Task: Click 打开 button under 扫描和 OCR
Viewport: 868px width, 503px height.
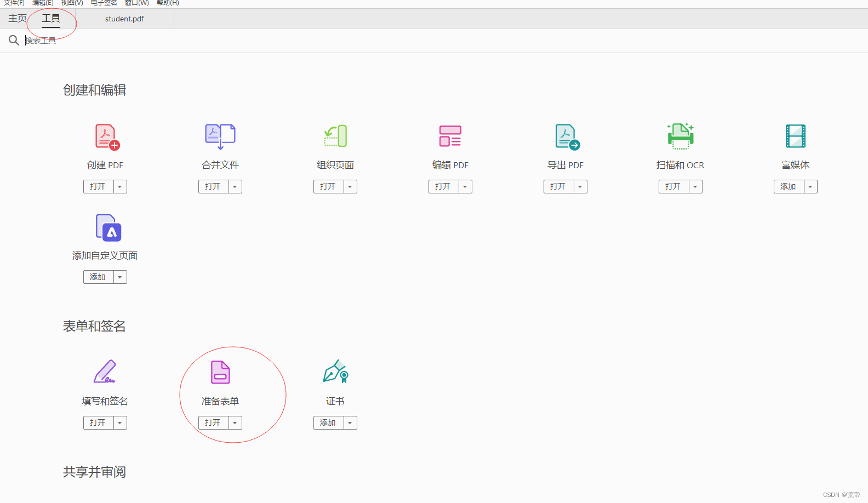Action: click(674, 187)
